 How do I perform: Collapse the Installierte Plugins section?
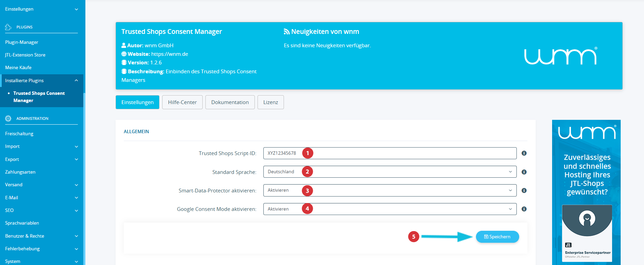tap(41, 80)
